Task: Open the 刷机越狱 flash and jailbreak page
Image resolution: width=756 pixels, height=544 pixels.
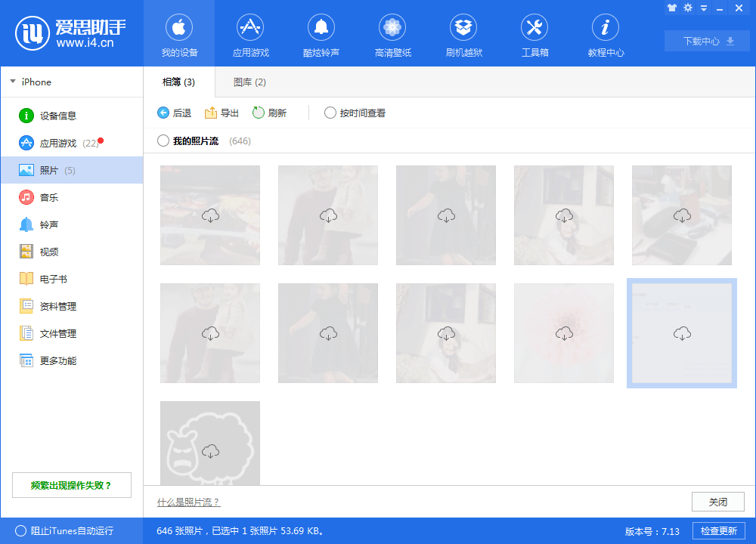Action: tap(463, 35)
